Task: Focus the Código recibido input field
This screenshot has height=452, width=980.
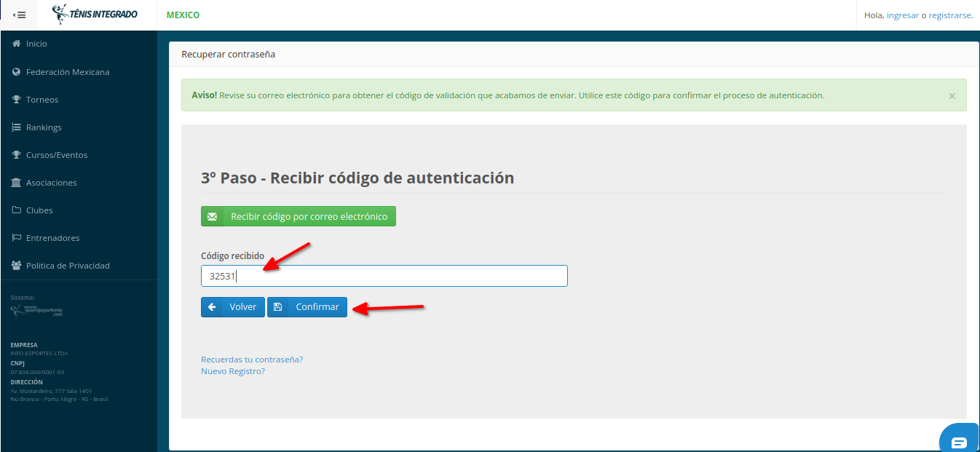Action: (384, 276)
